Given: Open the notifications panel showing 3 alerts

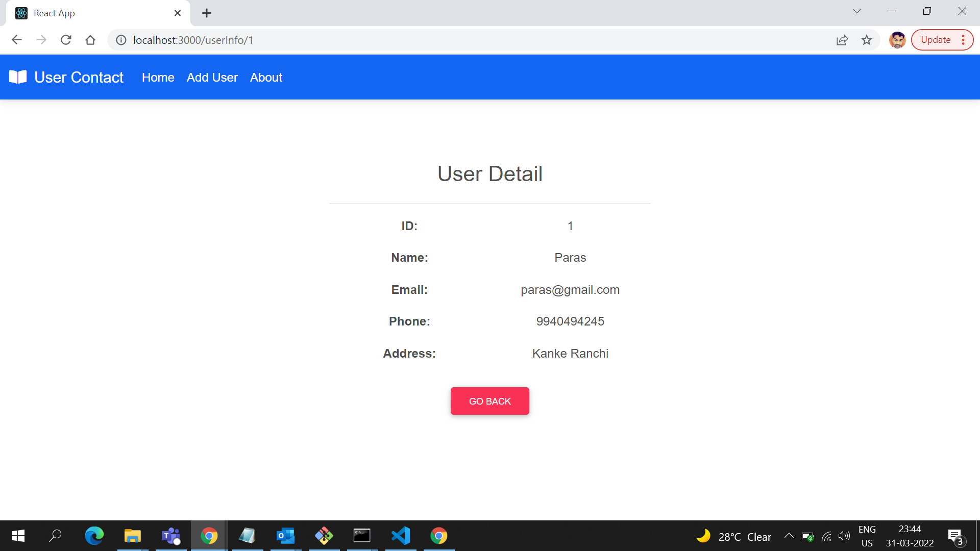Looking at the screenshot, I should 955,536.
